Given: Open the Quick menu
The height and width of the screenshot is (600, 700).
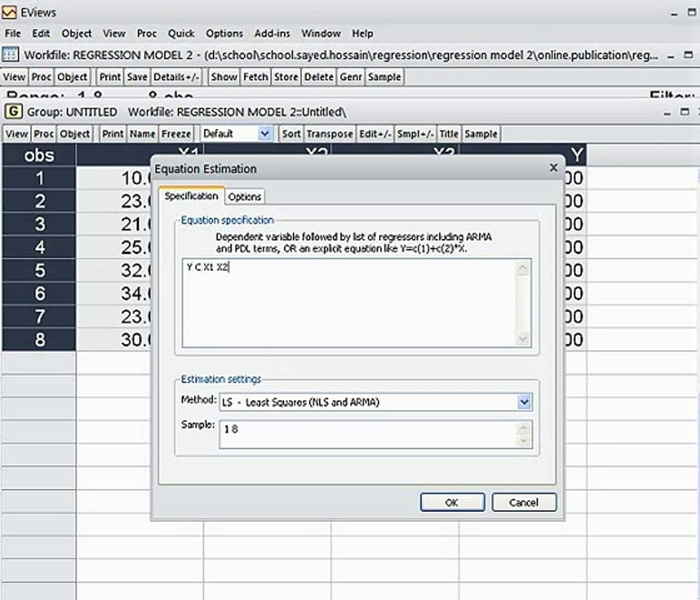Looking at the screenshot, I should click(181, 33).
